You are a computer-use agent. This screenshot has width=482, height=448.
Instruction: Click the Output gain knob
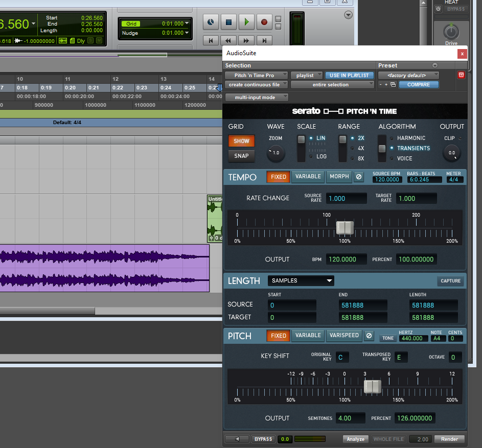coord(451,153)
